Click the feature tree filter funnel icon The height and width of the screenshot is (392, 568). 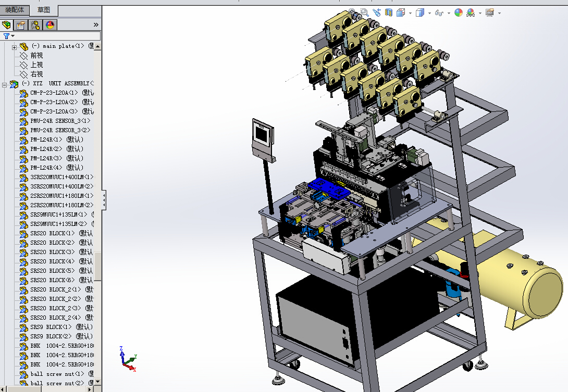point(7,36)
